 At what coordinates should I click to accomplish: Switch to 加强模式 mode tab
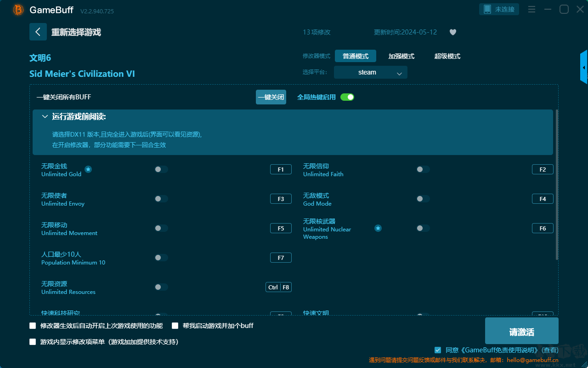[x=401, y=56]
